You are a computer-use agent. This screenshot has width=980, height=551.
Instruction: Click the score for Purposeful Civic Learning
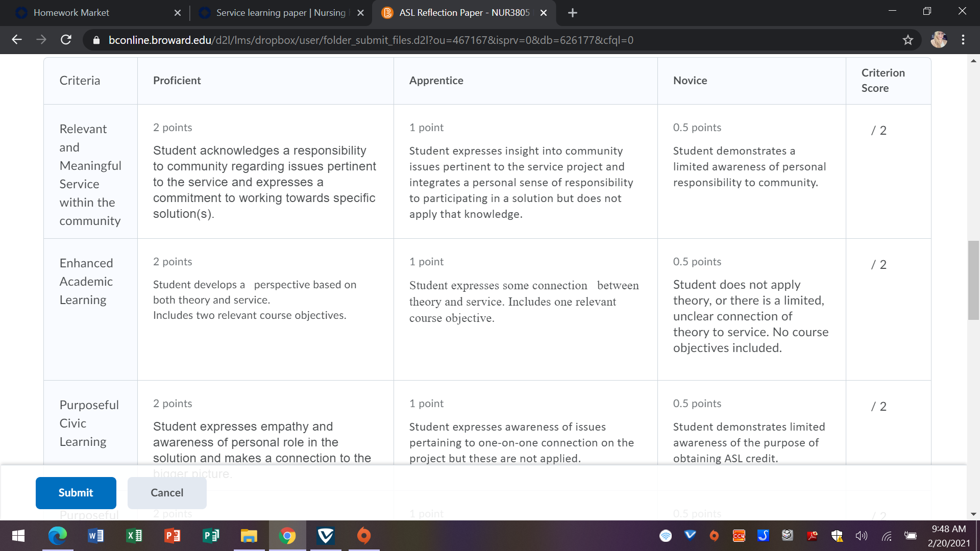pyautogui.click(x=878, y=407)
